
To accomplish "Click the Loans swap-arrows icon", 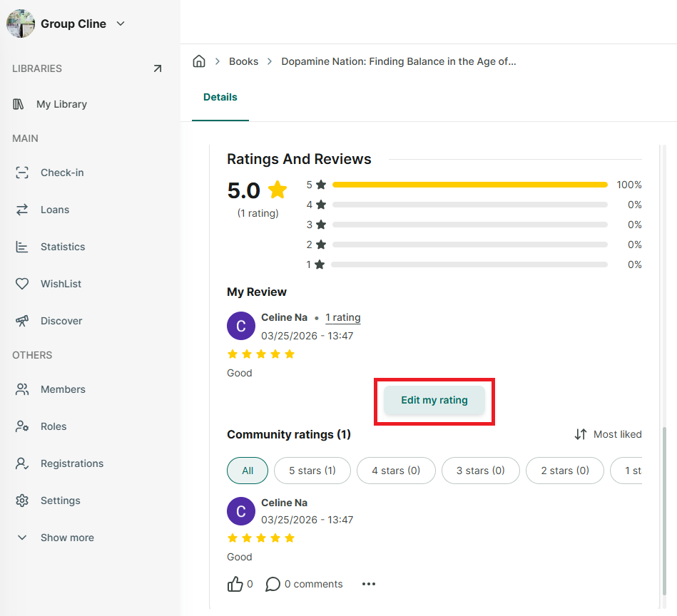I will pyautogui.click(x=22, y=210).
